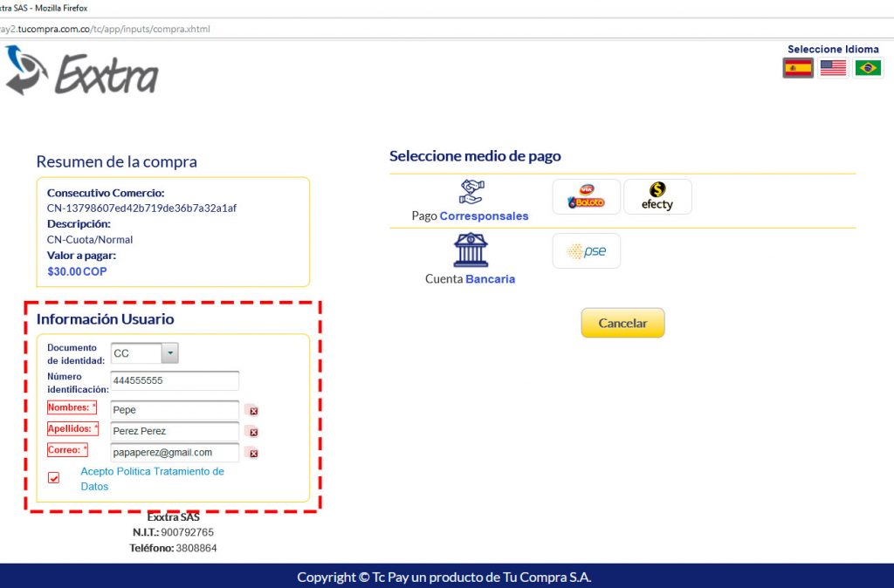Click the N.I.T. 900792765 text
This screenshot has height=588, width=894.
[x=174, y=532]
